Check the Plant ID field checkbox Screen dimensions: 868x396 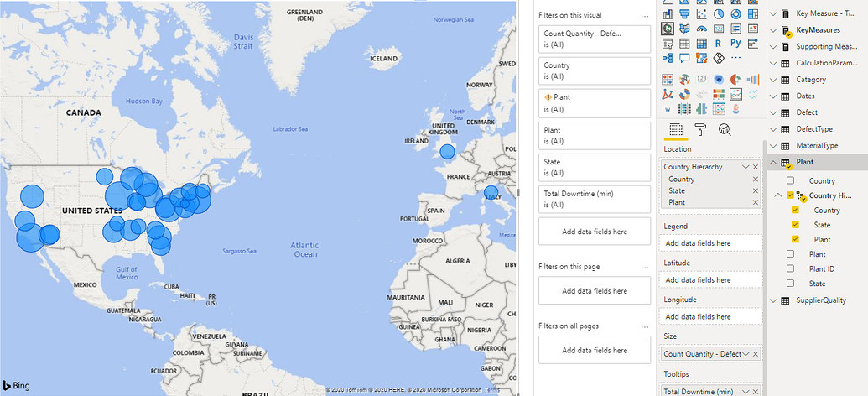(x=791, y=268)
